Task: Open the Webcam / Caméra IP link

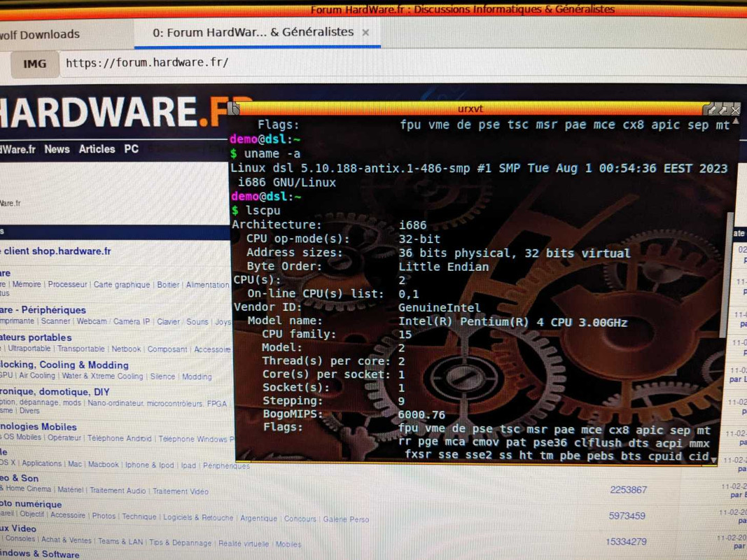Action: click(113, 321)
